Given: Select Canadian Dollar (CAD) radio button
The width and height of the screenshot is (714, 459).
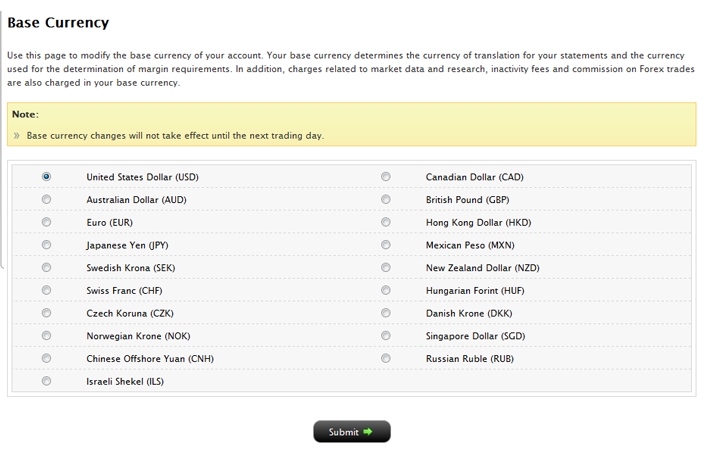Looking at the screenshot, I should [386, 177].
